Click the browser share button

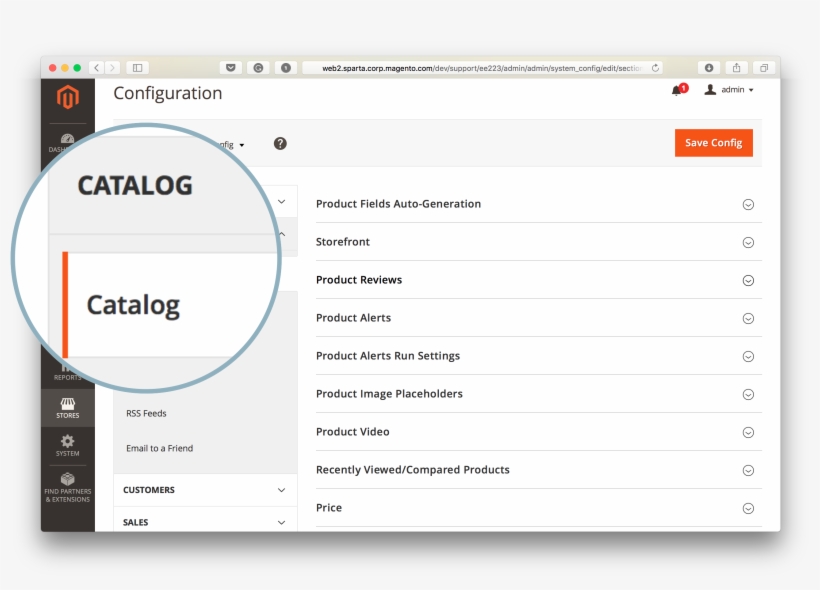[736, 67]
